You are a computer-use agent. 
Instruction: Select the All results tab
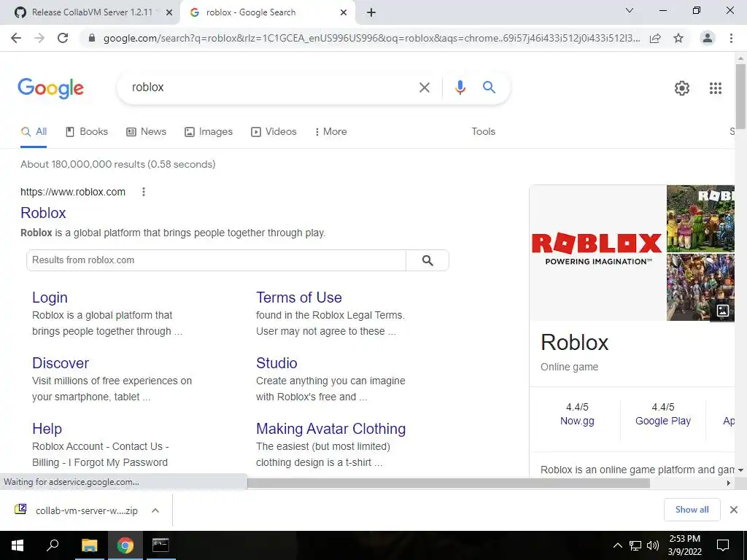pyautogui.click(x=34, y=132)
